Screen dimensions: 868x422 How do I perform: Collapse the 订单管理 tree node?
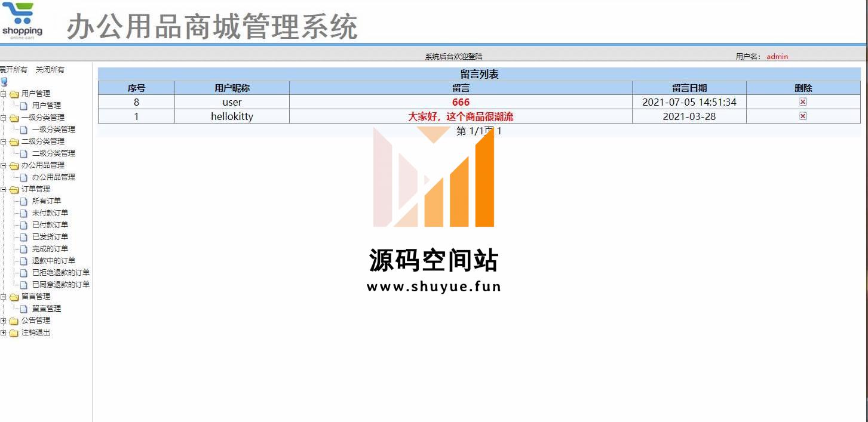coord(4,189)
